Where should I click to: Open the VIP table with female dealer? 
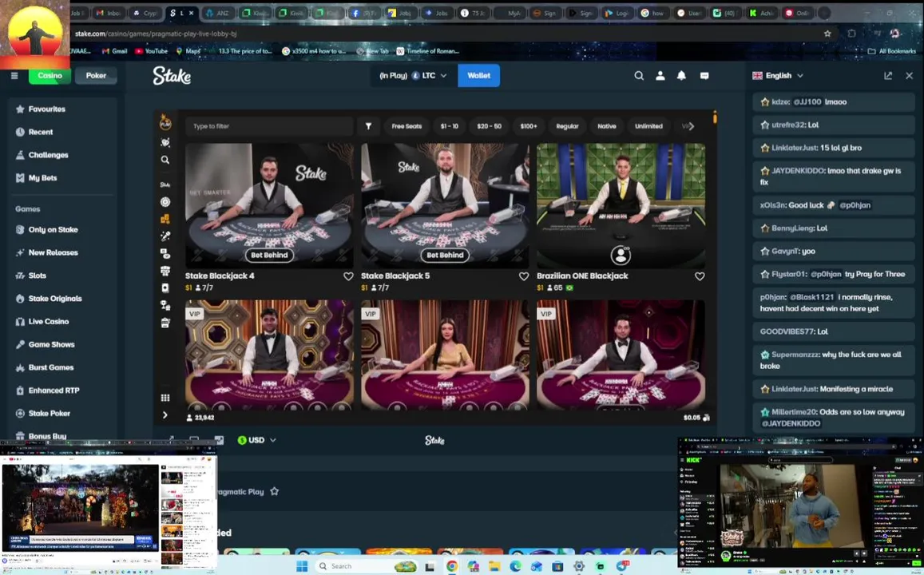445,355
